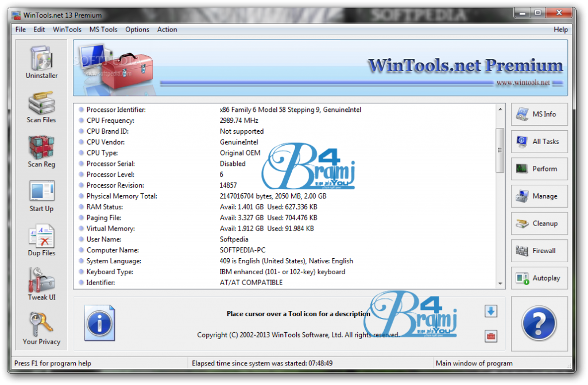Open the Firewall settings
This screenshot has height=385, width=588.
click(539, 251)
